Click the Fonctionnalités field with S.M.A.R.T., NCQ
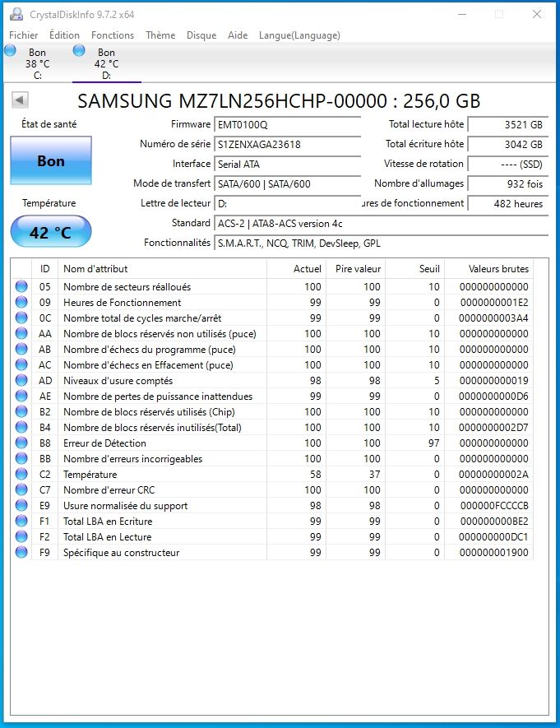Viewport: 560px width, 728px height. [x=381, y=243]
